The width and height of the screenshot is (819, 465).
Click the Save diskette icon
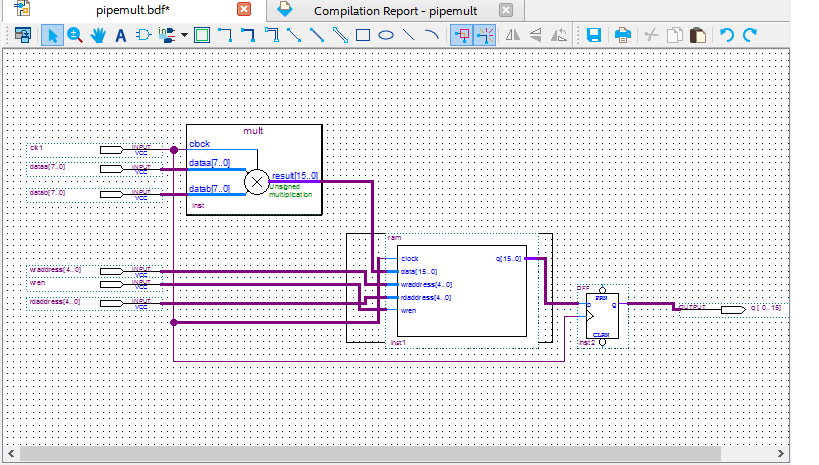(593, 35)
